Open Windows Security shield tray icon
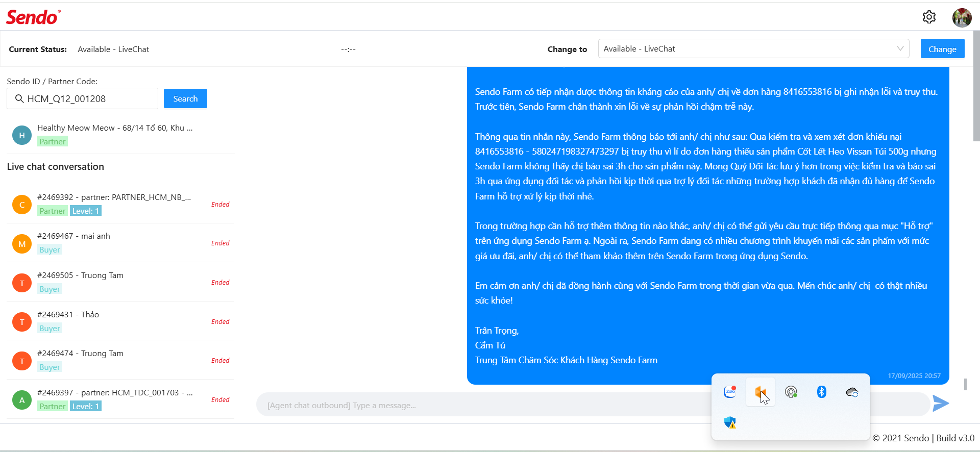 [x=730, y=422]
